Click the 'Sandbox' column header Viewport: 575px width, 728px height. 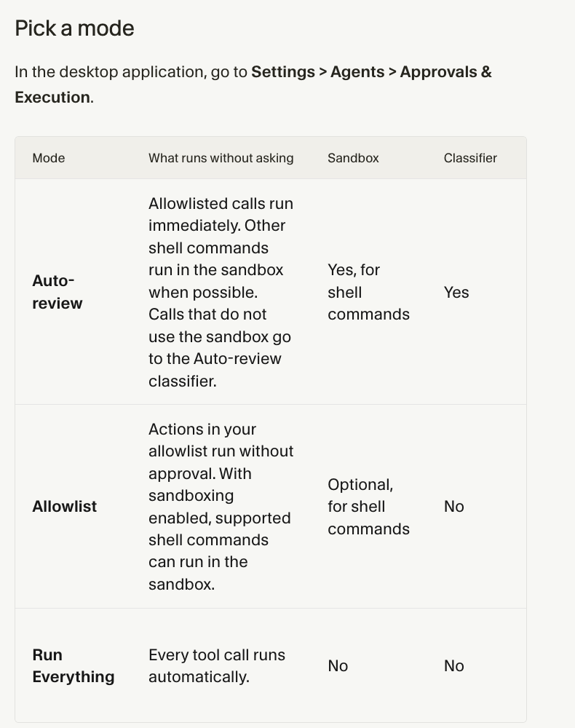pos(353,158)
